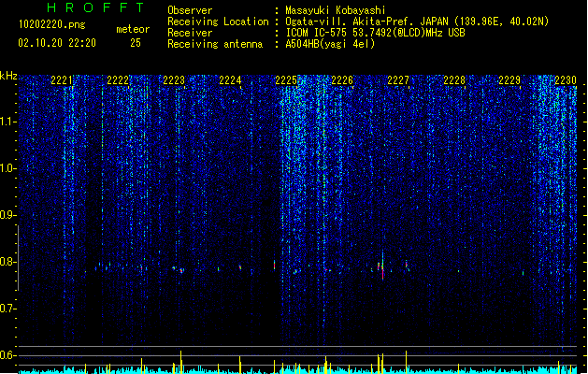Click the 0.8 frequency axis label

click(x=7, y=262)
